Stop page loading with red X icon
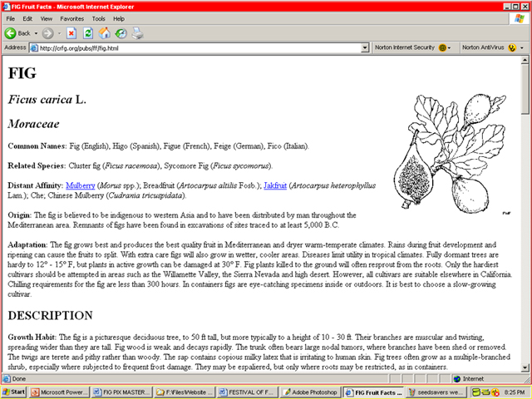 [71, 33]
